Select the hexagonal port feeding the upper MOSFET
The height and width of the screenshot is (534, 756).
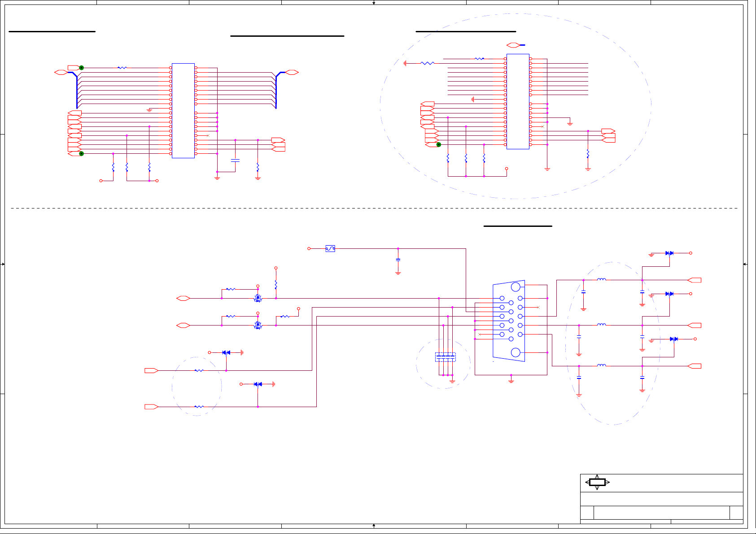click(184, 298)
